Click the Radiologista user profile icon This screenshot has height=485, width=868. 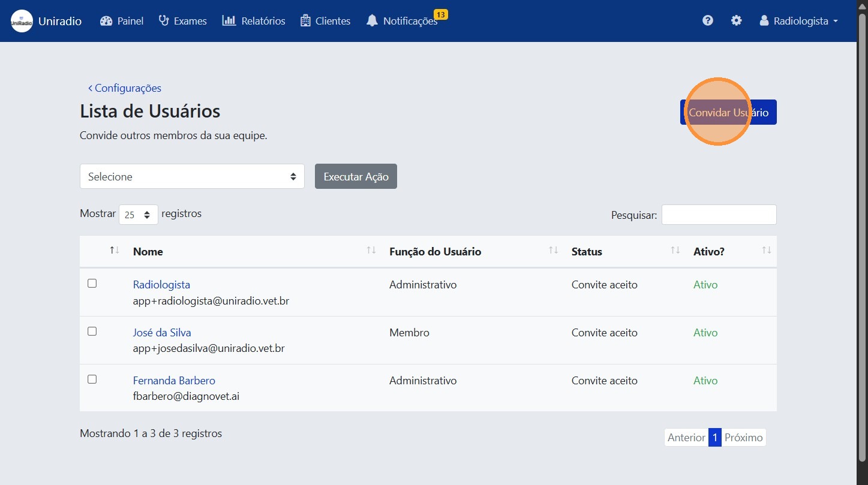[x=764, y=20]
